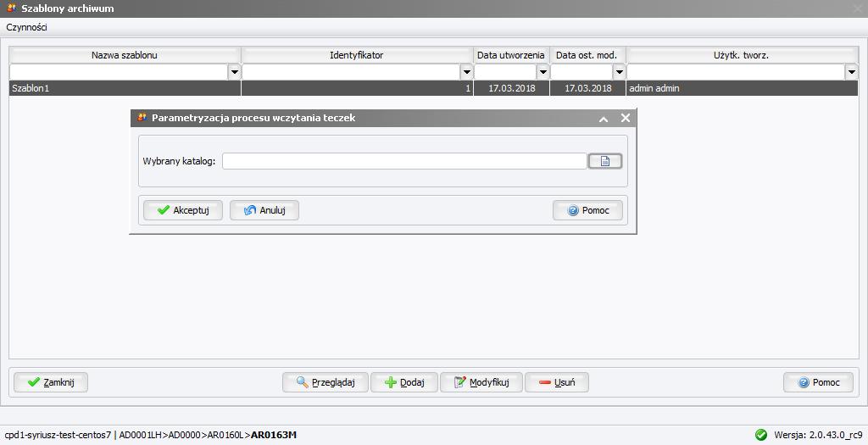Open the Nazwa szablonu filter dropdown

[234, 72]
